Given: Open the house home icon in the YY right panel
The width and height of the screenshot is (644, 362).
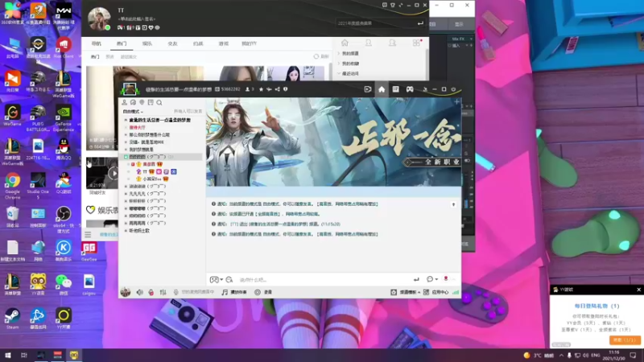Looking at the screenshot, I should 345,43.
